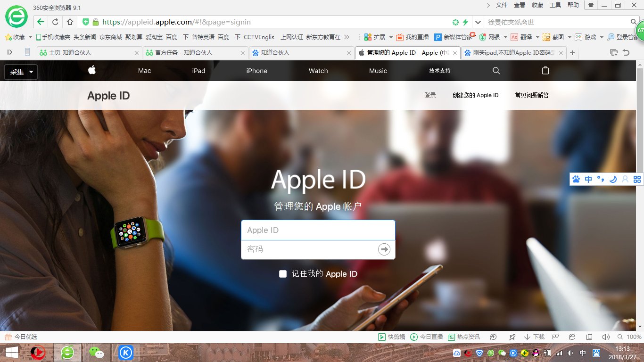Switch to the 刚买ipad tab
The width and height of the screenshot is (644, 362).
tap(512, 53)
